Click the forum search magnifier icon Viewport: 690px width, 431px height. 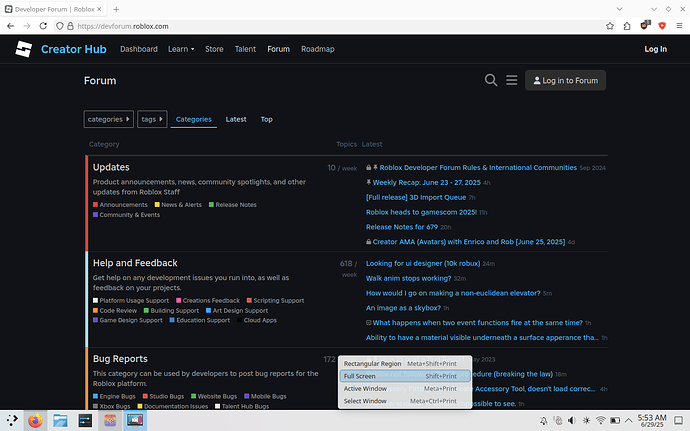tap(491, 80)
